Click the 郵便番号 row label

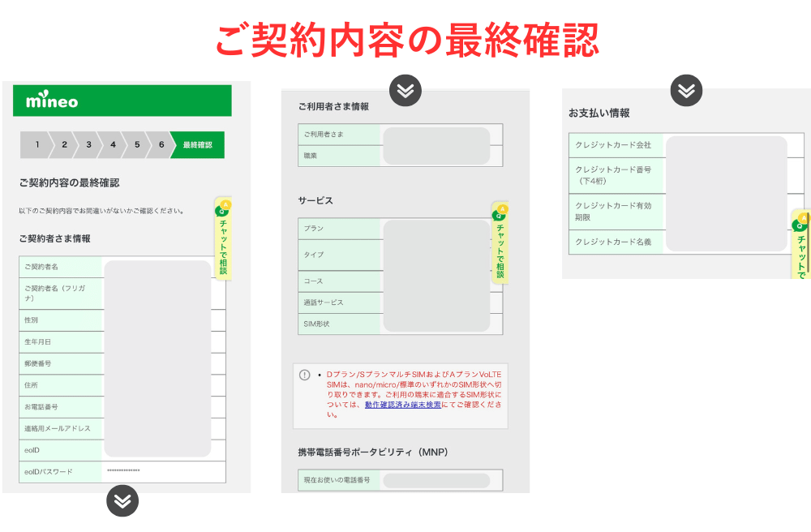(38, 363)
